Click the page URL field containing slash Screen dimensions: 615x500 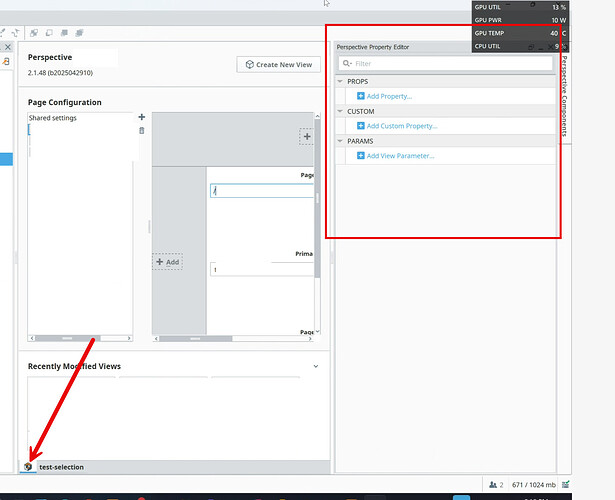click(262, 191)
